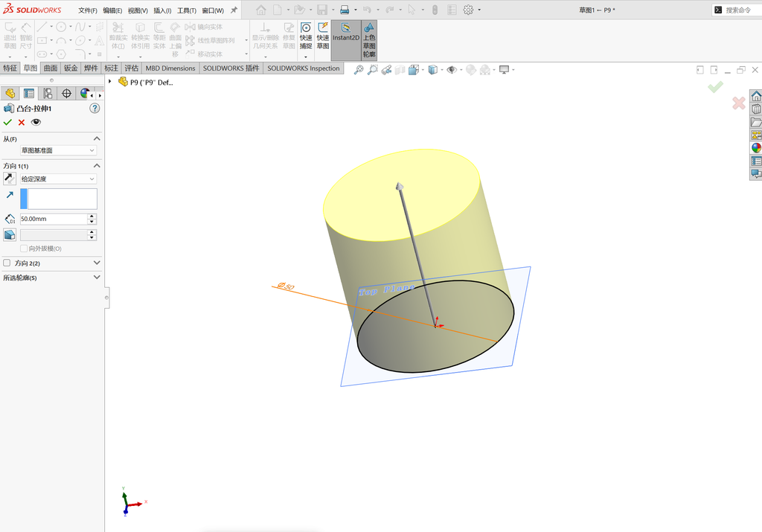Open the 编辑(E) menu

point(113,10)
